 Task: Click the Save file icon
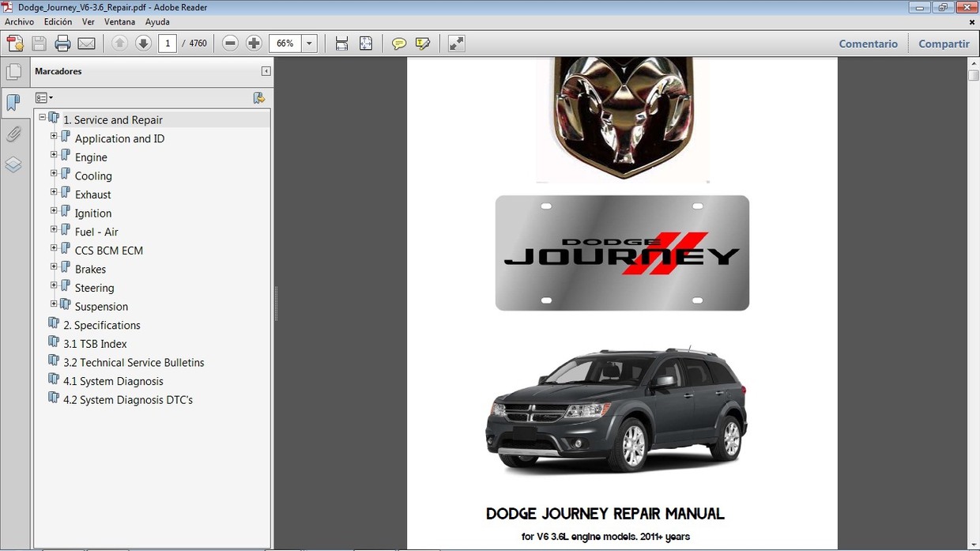point(39,43)
